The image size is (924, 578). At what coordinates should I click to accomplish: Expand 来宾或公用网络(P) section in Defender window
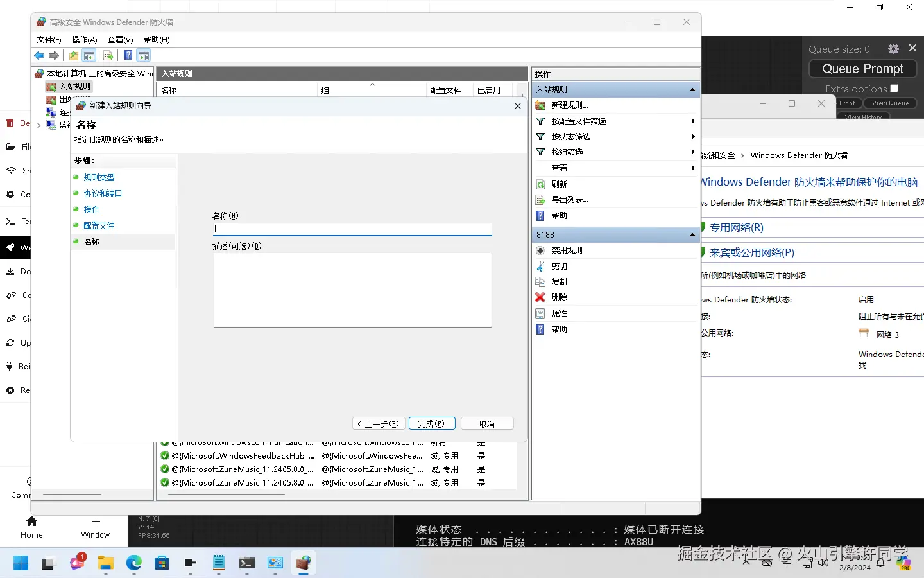(752, 252)
